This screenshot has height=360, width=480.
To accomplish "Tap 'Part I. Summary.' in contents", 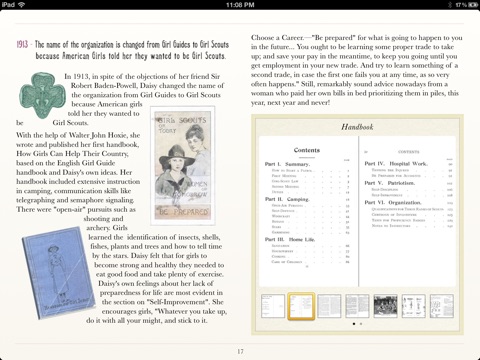I will tap(287, 164).
